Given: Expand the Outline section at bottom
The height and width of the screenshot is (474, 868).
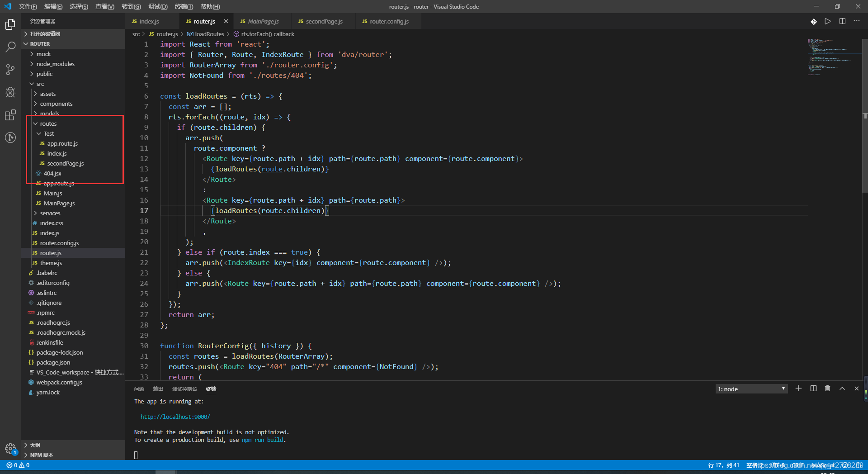Looking at the screenshot, I should [x=74, y=445].
